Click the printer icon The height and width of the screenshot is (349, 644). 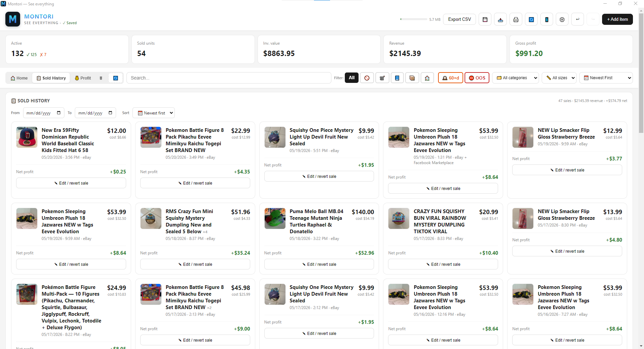point(516,19)
